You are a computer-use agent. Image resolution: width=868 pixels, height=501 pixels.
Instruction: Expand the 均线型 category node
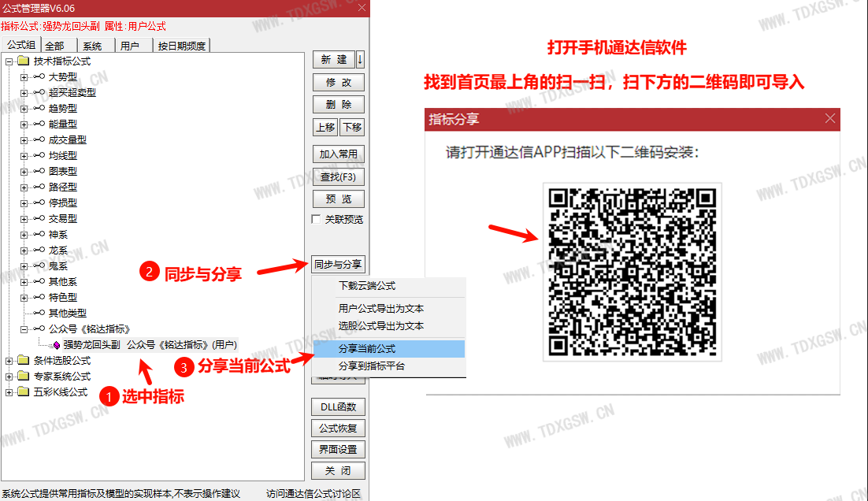coord(24,156)
